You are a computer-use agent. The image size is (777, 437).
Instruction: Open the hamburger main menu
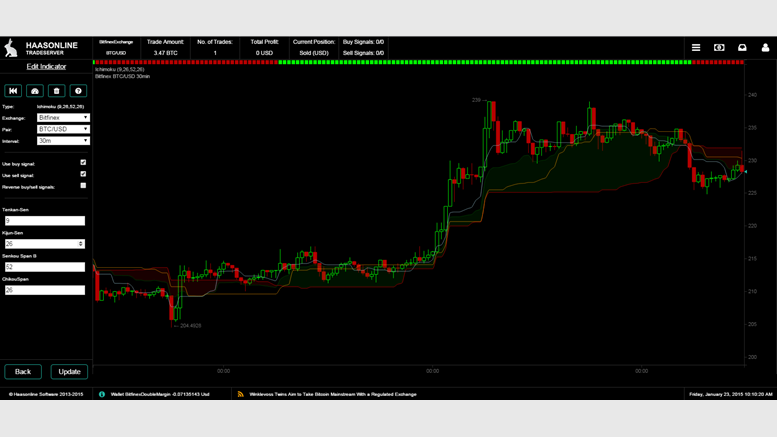tap(696, 48)
